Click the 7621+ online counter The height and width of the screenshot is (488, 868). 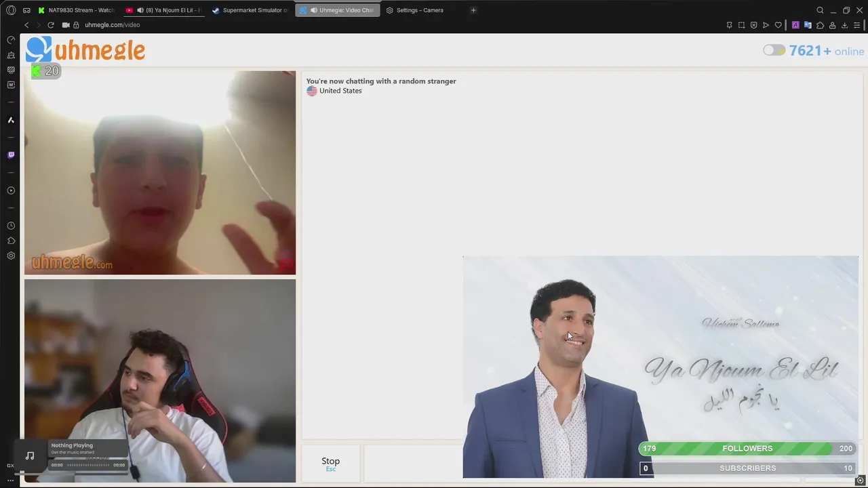827,51
